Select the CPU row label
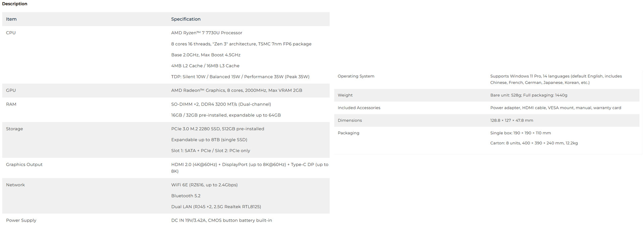Image resolution: width=644 pixels, height=226 pixels. point(11,33)
